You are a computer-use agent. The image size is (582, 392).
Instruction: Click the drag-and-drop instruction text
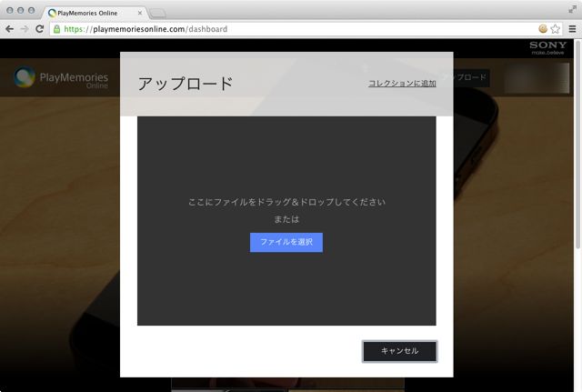(x=286, y=202)
